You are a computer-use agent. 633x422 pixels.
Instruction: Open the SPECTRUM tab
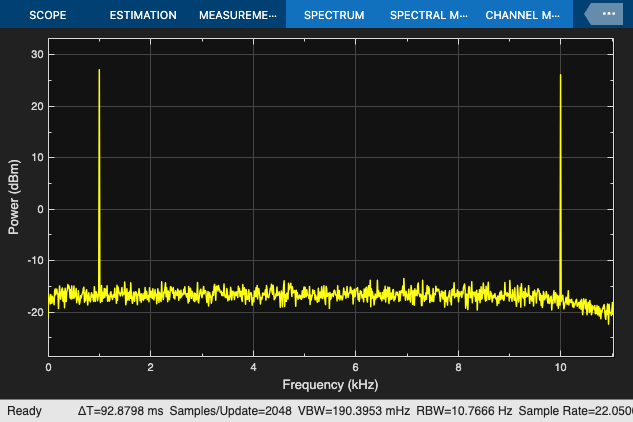click(x=334, y=15)
